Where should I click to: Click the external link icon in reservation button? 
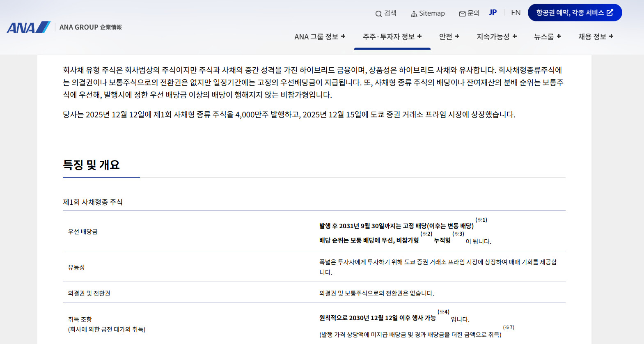[x=610, y=13]
